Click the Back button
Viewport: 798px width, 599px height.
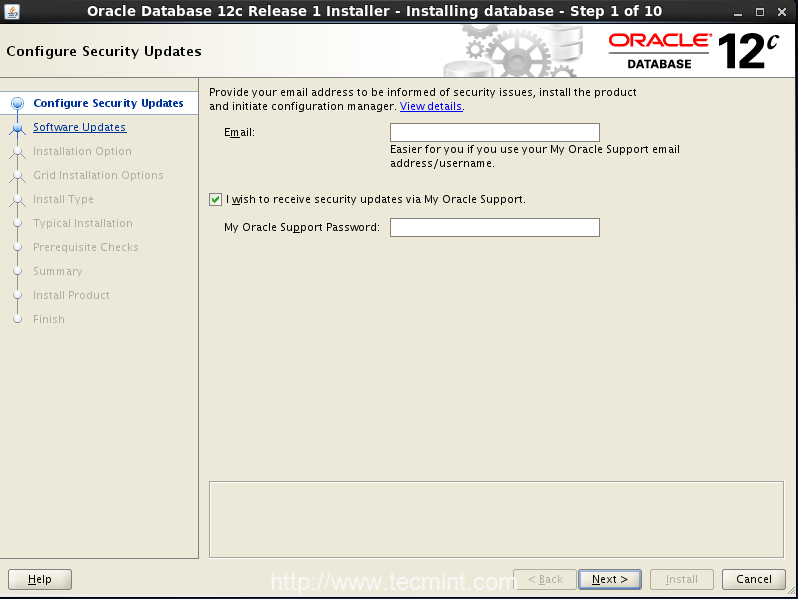click(545, 579)
